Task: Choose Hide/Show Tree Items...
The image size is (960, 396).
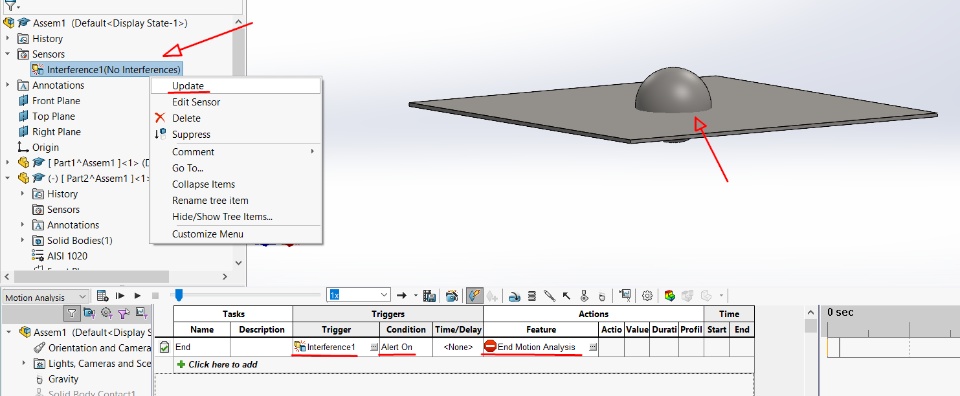Action: click(x=236, y=217)
